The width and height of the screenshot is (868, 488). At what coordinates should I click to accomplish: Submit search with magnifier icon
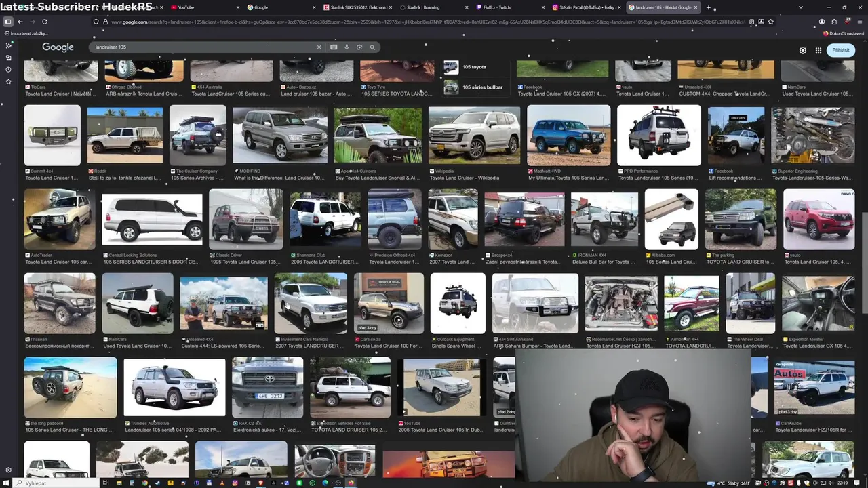pyautogui.click(x=372, y=47)
